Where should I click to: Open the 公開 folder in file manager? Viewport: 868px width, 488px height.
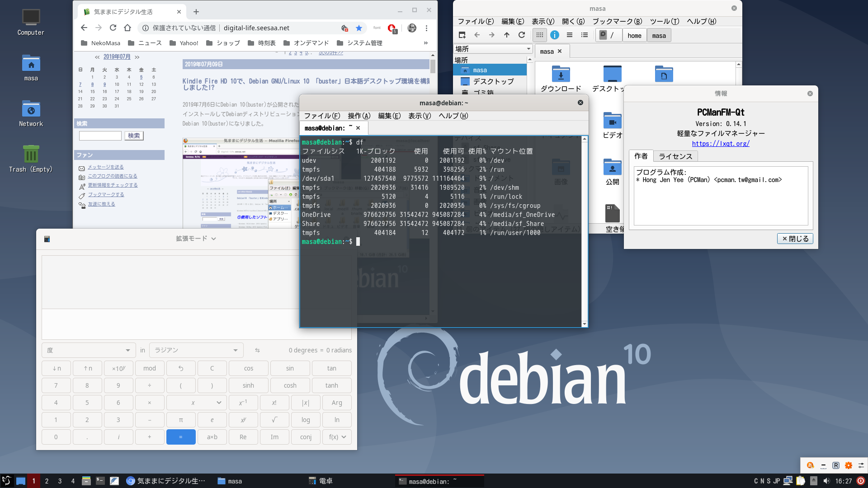coord(613,172)
